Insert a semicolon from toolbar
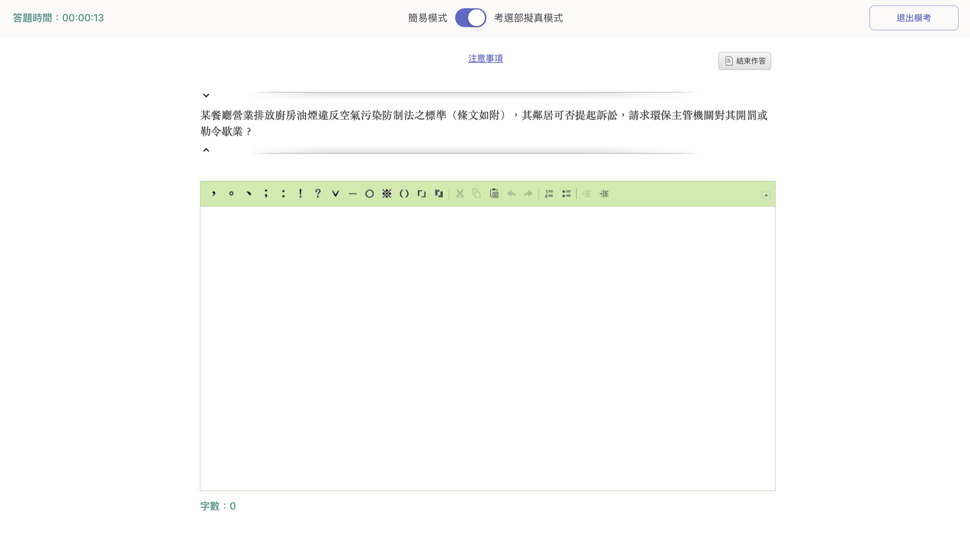This screenshot has width=970, height=560. coord(266,193)
